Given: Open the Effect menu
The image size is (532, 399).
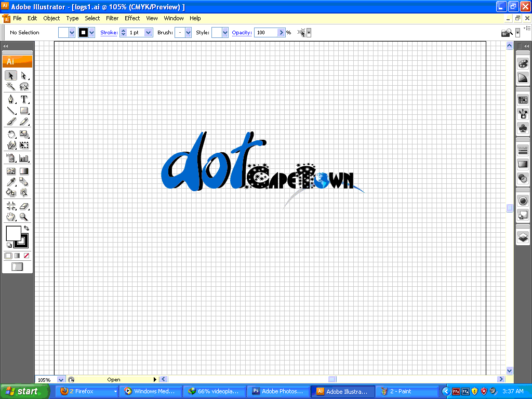Looking at the screenshot, I should click(132, 18).
